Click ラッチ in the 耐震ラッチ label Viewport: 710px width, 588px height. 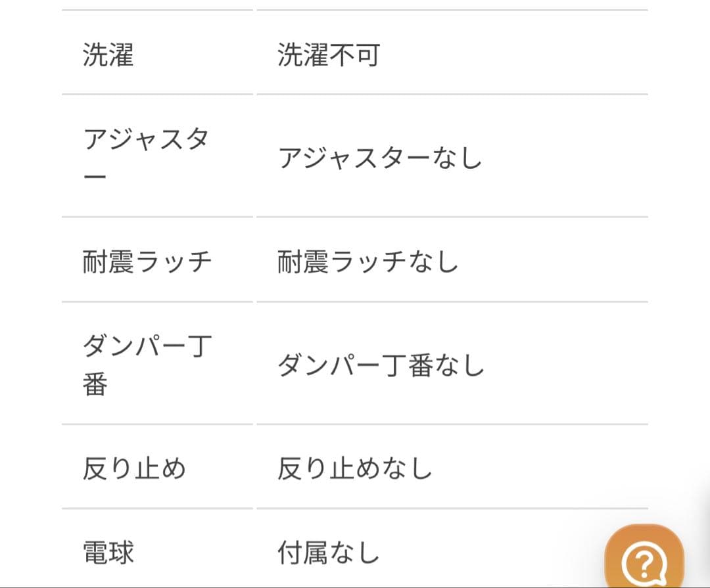(x=174, y=261)
